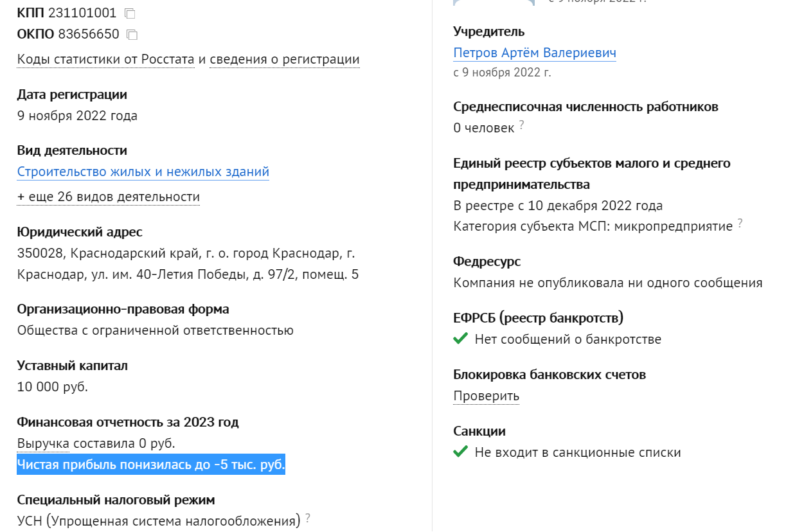Click the highlighted "Чистая прибыль" line
The width and height of the screenshot is (804, 532).
click(151, 465)
